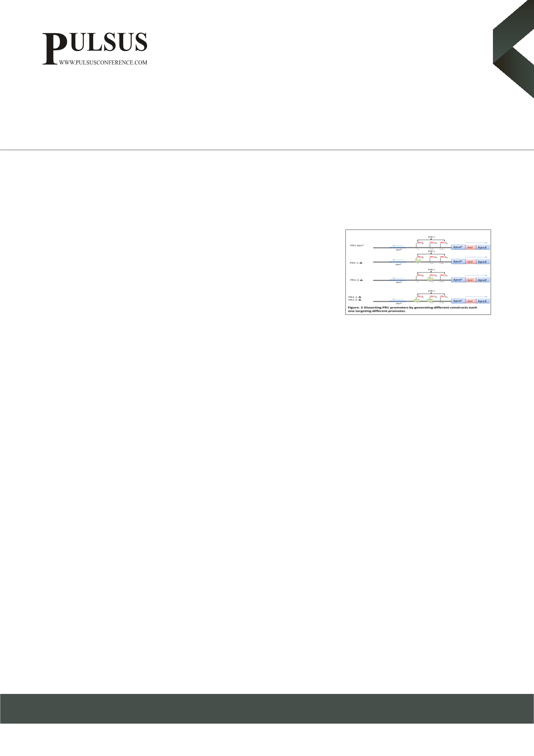
Task: Click the Figure 2 caption text
Action: click(412, 309)
